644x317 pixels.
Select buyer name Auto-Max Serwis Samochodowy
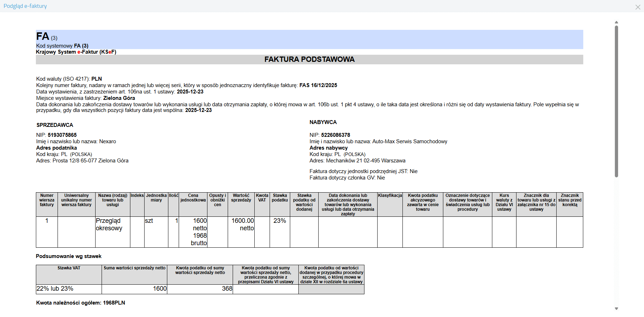(409, 141)
